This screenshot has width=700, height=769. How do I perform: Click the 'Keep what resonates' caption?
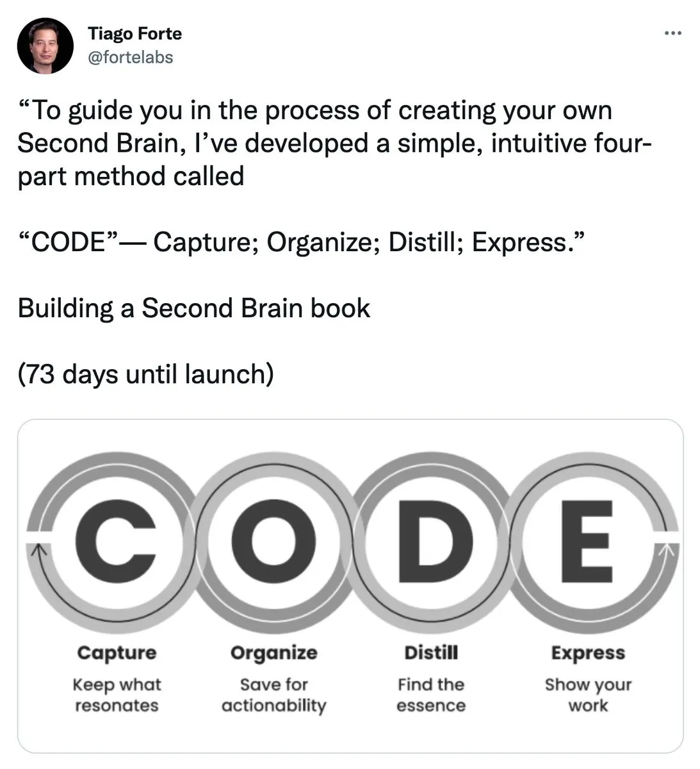coord(117,695)
